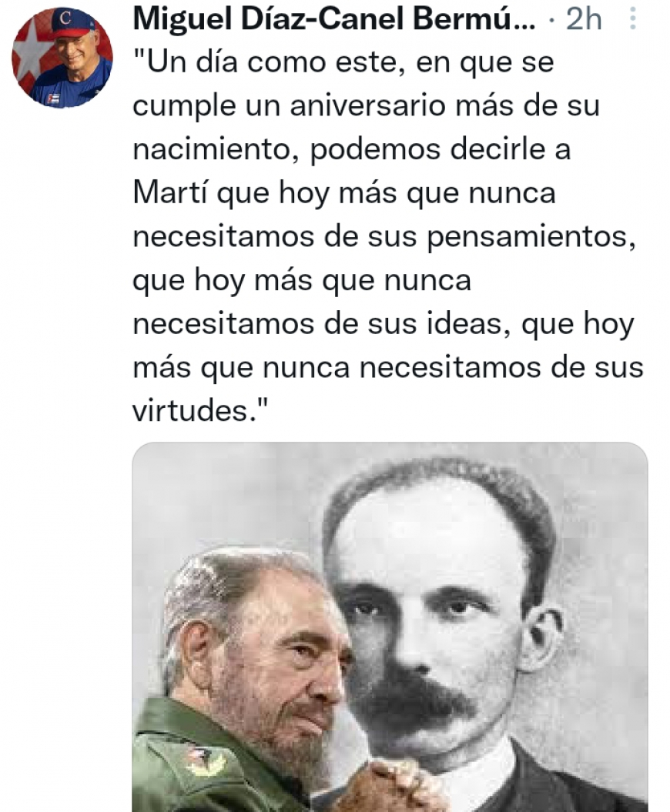
Task: Click the 2h tweet timestamp
Action: [x=584, y=20]
